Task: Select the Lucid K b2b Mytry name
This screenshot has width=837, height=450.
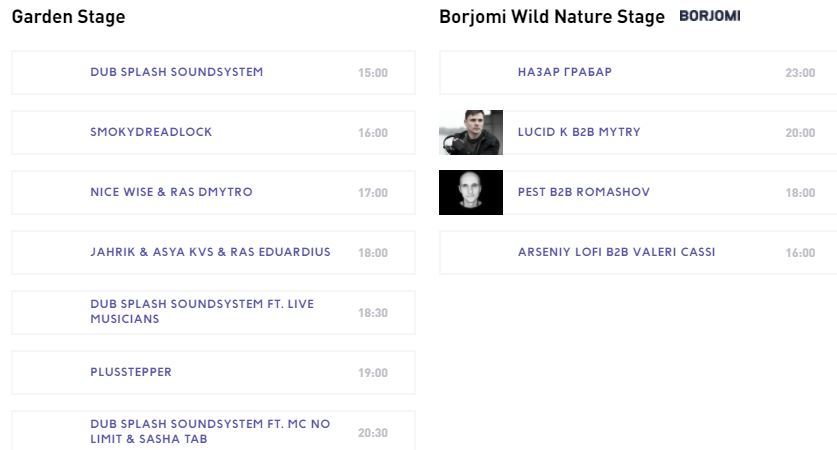Action: [578, 132]
